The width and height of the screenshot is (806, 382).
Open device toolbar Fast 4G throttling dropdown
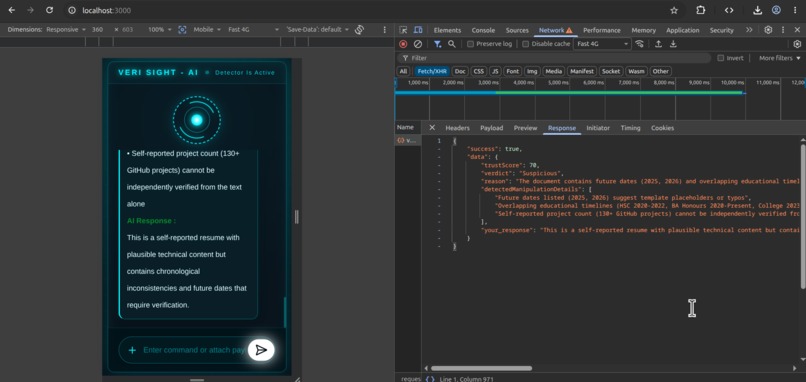point(253,30)
